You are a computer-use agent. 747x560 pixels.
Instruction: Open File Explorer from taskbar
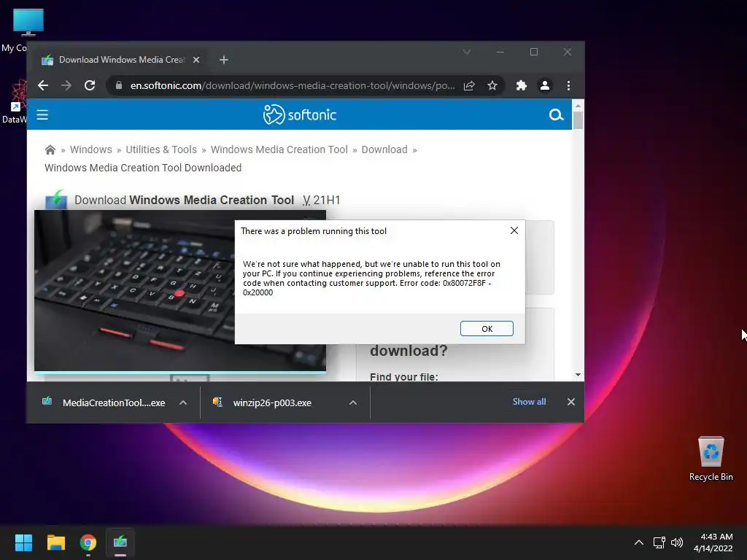click(55, 542)
